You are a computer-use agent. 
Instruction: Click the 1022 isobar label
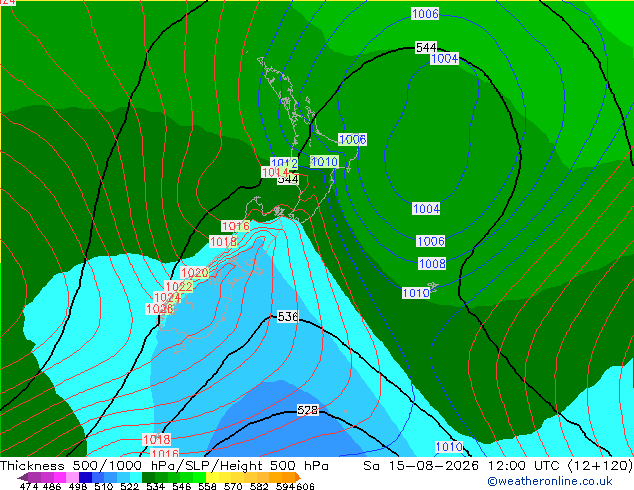pos(179,287)
